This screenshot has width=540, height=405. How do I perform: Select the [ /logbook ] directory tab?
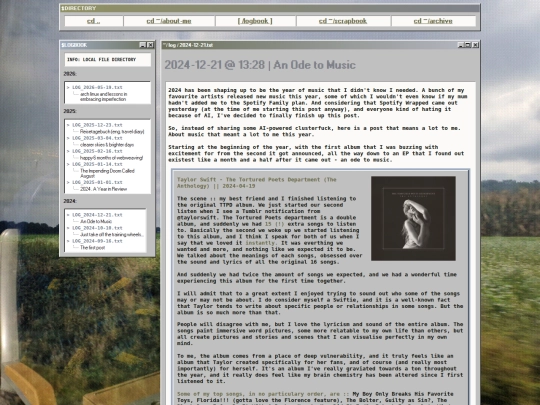click(255, 21)
